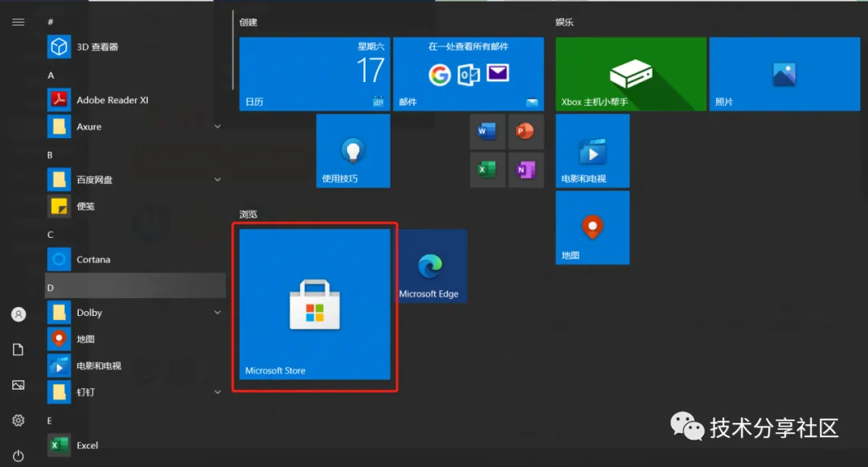Click the Power button icon

pyautogui.click(x=18, y=456)
